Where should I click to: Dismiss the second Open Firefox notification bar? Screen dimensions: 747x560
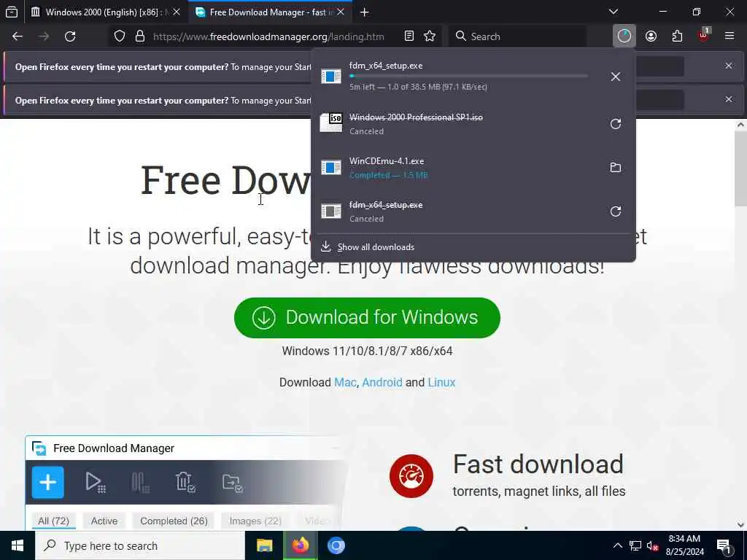tap(729, 99)
